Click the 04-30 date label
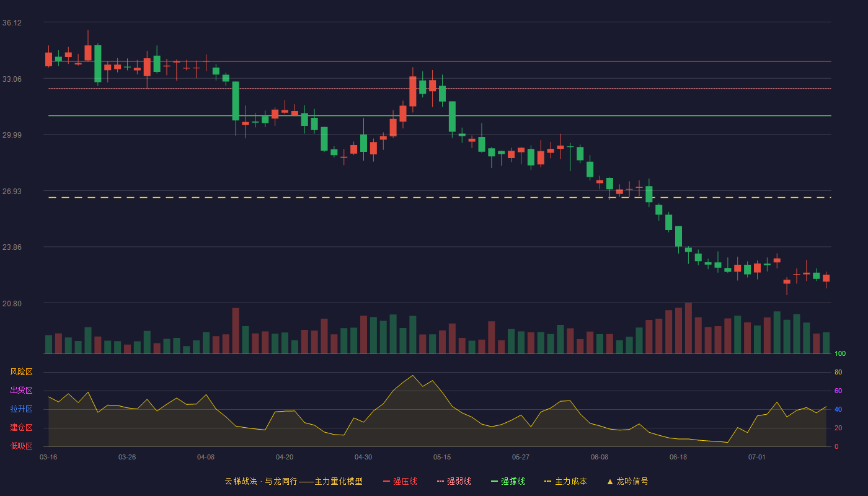This screenshot has height=496, width=868. [x=363, y=457]
